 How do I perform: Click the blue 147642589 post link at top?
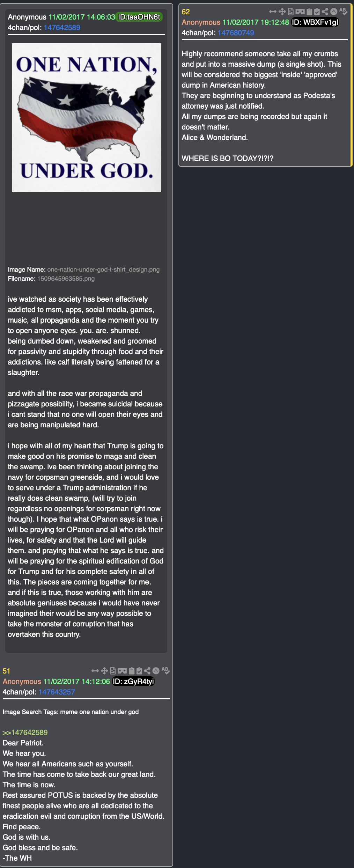click(62, 28)
